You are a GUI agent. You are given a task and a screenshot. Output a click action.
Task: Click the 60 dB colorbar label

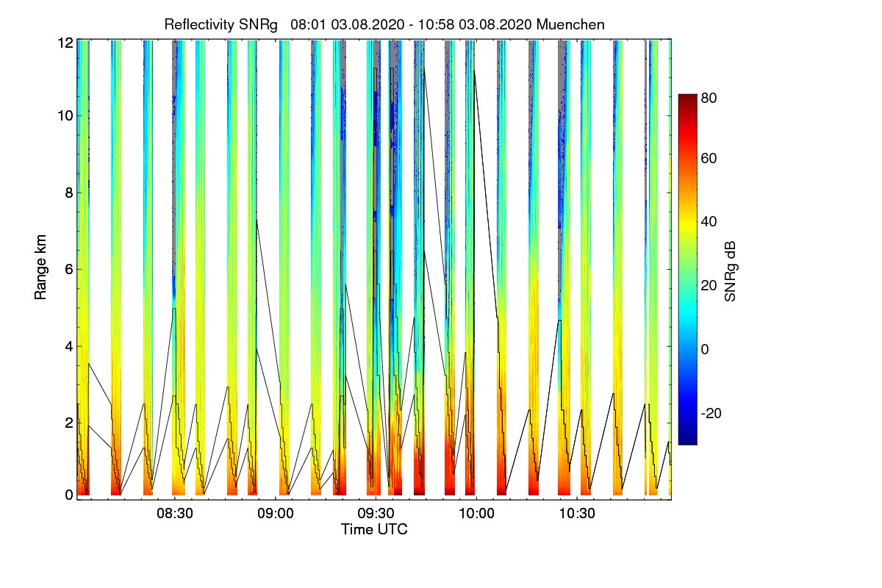[710, 158]
